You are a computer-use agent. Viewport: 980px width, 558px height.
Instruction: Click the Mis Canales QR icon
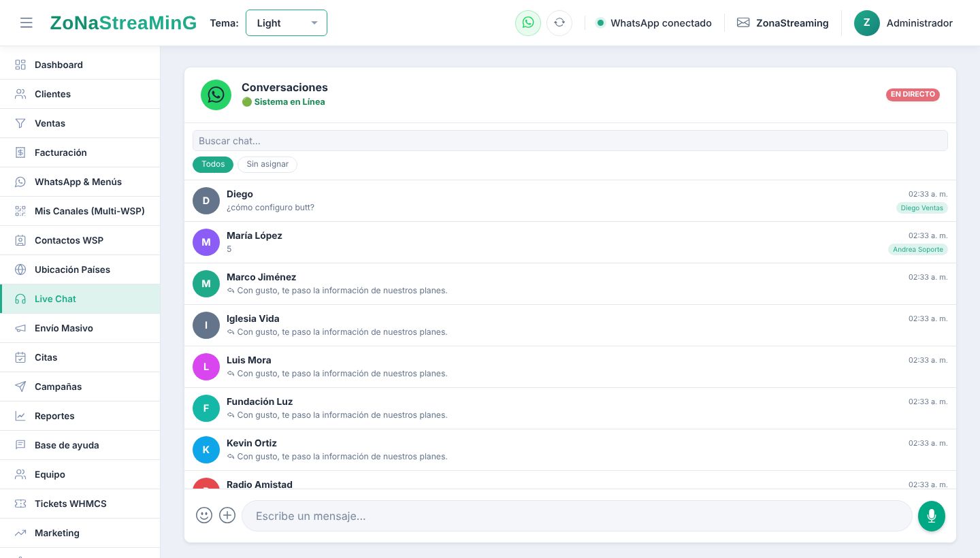pyautogui.click(x=20, y=211)
